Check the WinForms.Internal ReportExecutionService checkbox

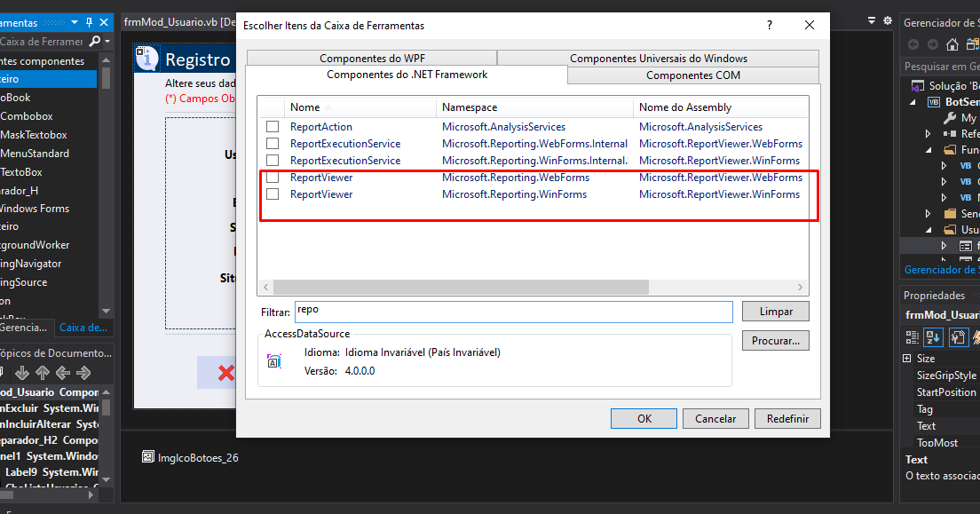273,160
